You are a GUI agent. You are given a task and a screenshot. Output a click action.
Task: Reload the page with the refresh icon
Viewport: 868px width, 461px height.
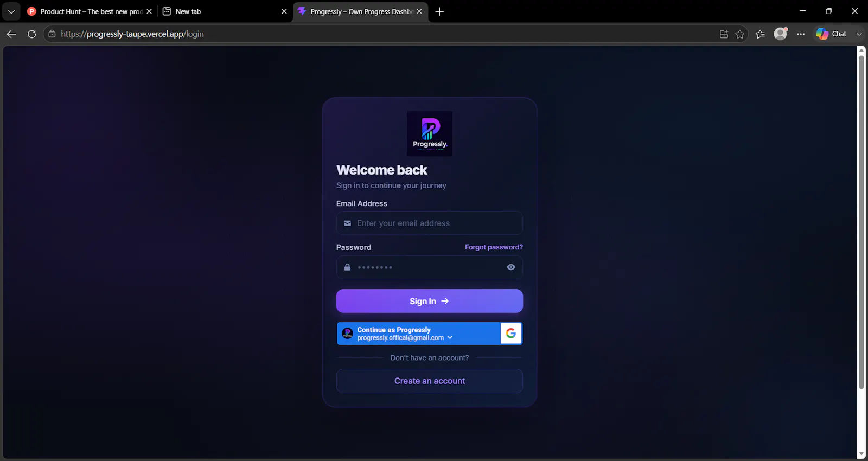coord(32,34)
